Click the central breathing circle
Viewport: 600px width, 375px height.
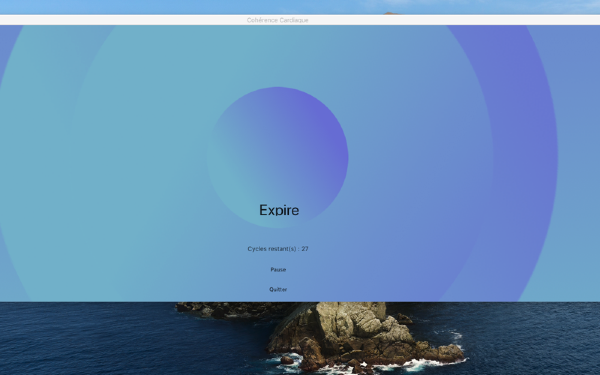click(277, 157)
